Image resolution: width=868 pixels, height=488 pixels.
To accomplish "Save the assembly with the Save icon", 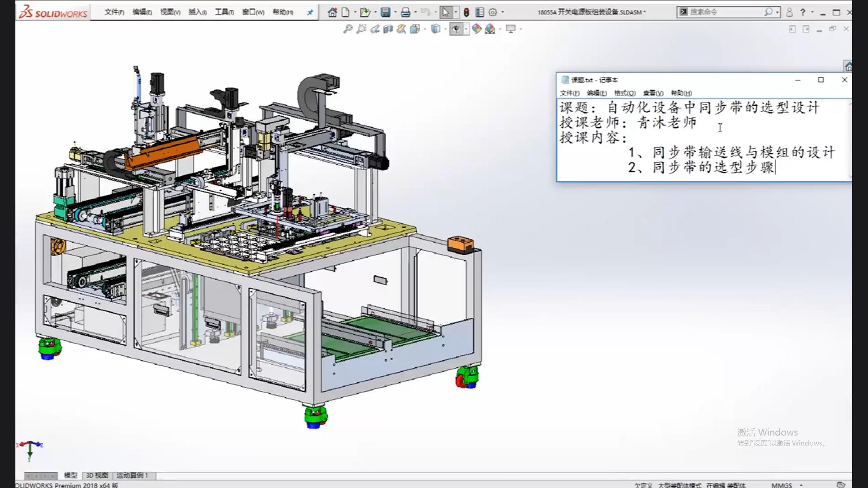I will [x=385, y=12].
